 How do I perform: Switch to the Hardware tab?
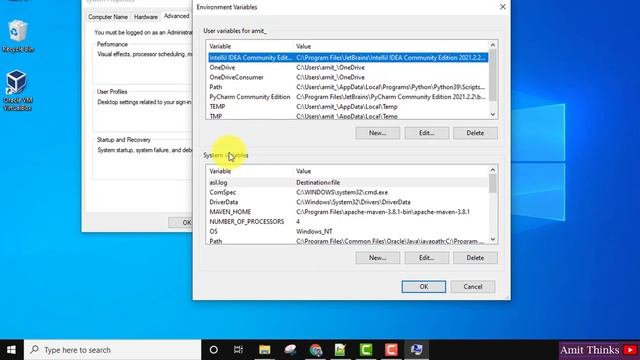click(146, 17)
